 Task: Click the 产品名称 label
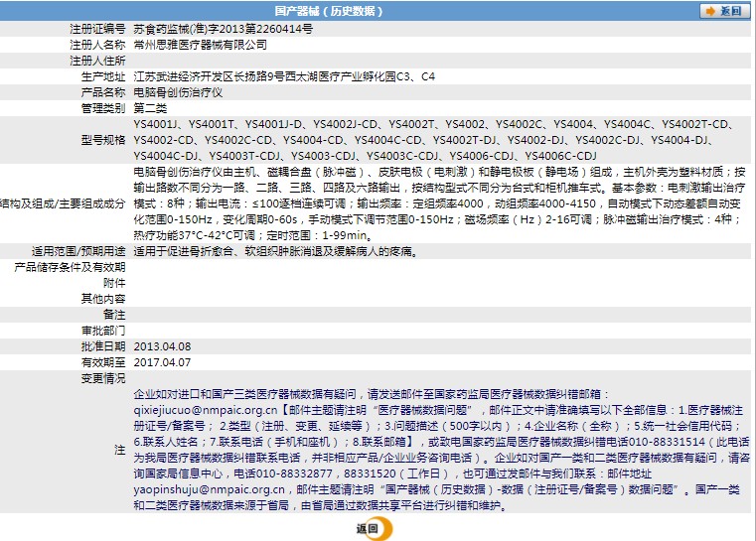(x=103, y=92)
